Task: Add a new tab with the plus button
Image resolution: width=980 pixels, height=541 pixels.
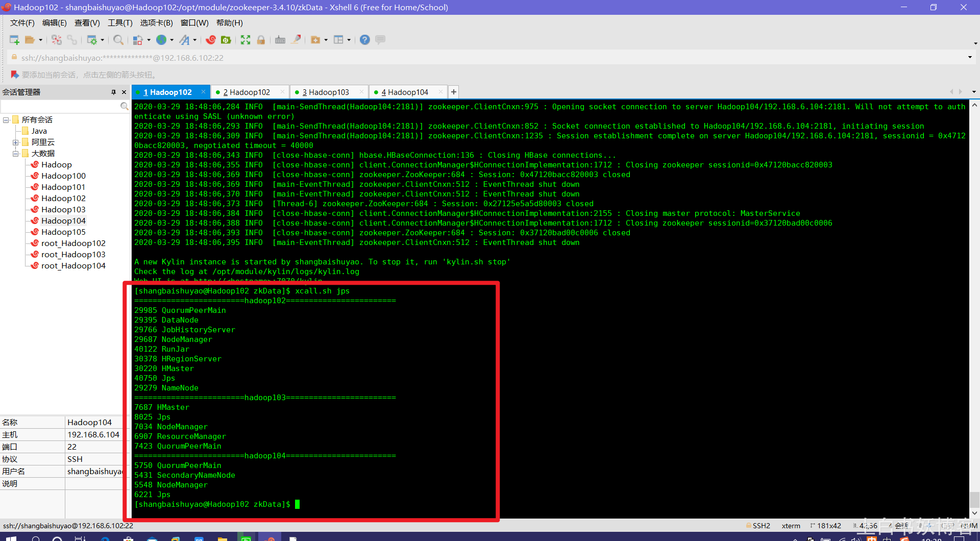Action: pyautogui.click(x=453, y=92)
